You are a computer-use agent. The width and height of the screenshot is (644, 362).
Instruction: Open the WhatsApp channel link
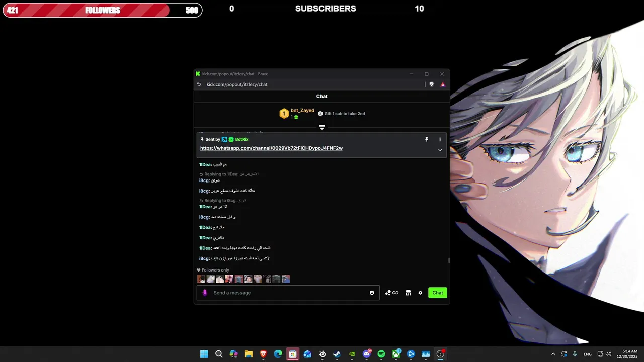click(271, 148)
